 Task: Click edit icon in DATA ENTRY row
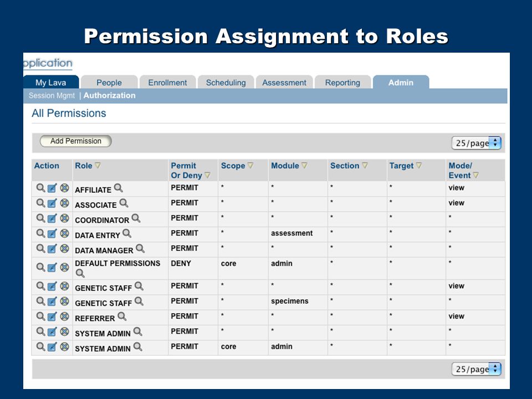click(x=52, y=233)
